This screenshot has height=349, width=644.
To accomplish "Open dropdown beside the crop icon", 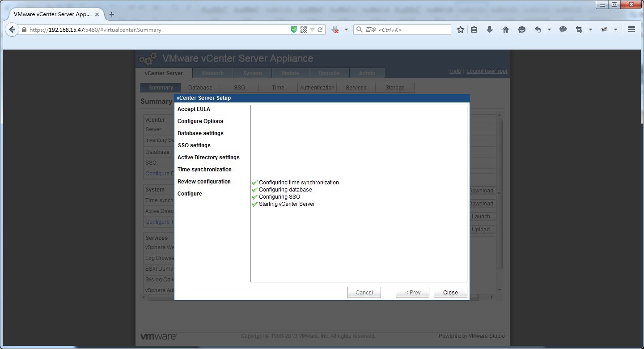I will pyautogui.click(x=590, y=30).
